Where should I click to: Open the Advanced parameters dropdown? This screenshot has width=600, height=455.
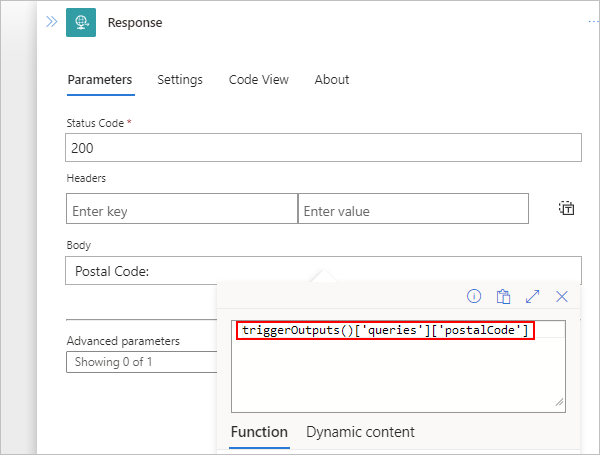141,361
